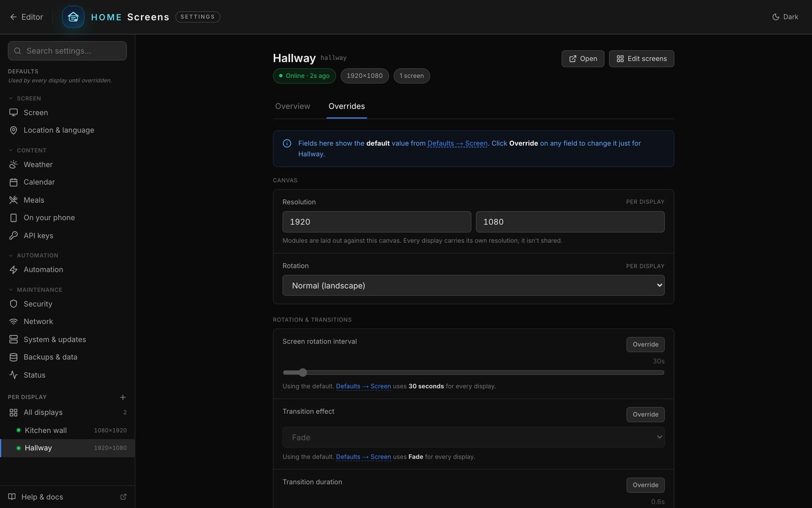812x508 pixels.
Task: Collapse the MAINTENANCE sidebar section
Action: pos(35,290)
